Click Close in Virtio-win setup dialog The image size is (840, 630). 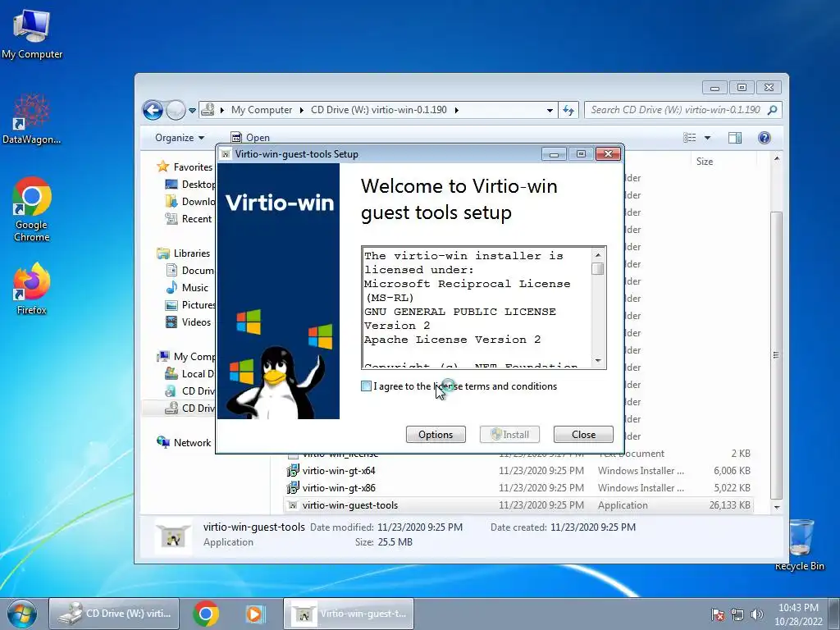click(x=583, y=435)
